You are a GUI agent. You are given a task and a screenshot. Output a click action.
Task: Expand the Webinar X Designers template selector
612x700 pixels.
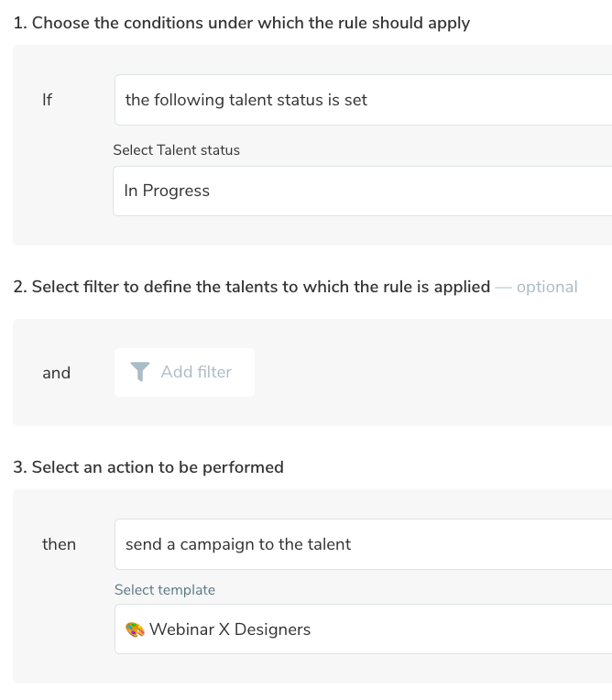(x=363, y=629)
